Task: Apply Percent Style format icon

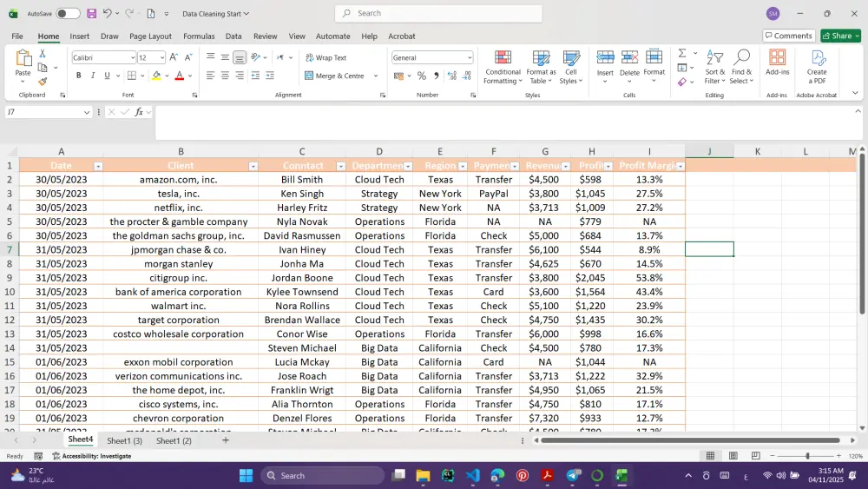Action: click(422, 76)
